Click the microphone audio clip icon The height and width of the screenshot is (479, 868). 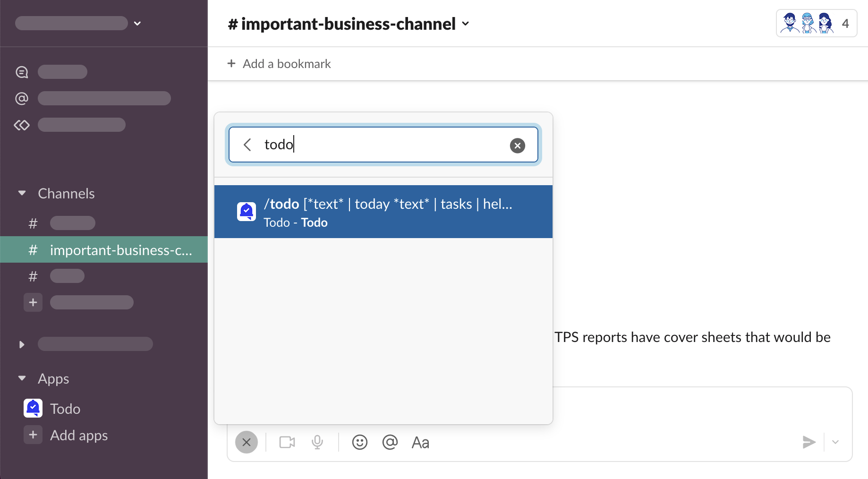pyautogui.click(x=317, y=442)
